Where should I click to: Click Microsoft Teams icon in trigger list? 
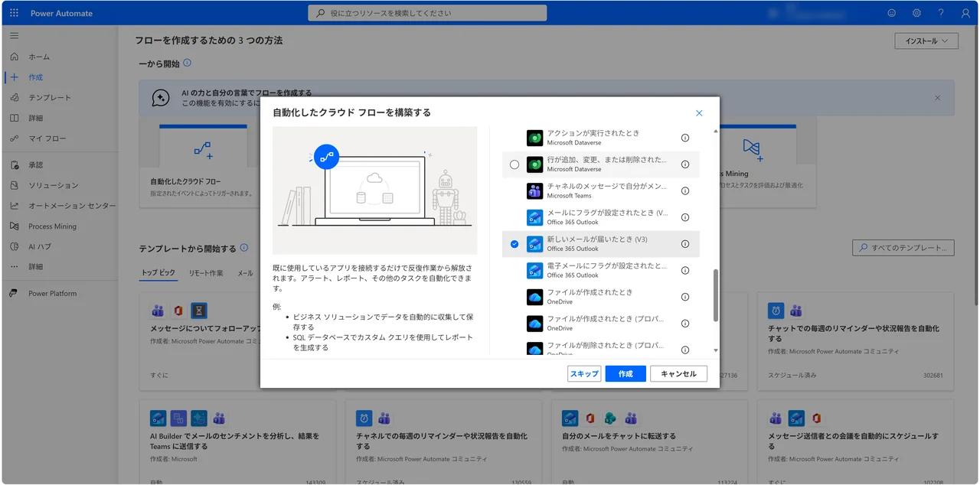coord(534,191)
